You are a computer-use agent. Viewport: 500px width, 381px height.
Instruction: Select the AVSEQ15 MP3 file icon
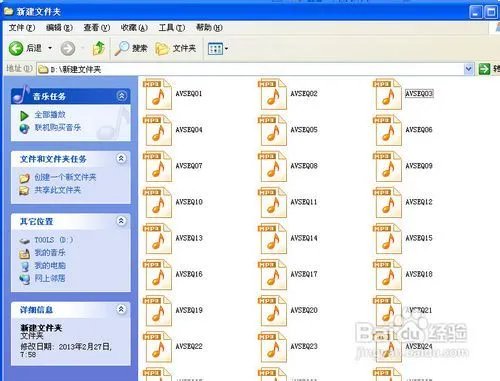[387, 238]
